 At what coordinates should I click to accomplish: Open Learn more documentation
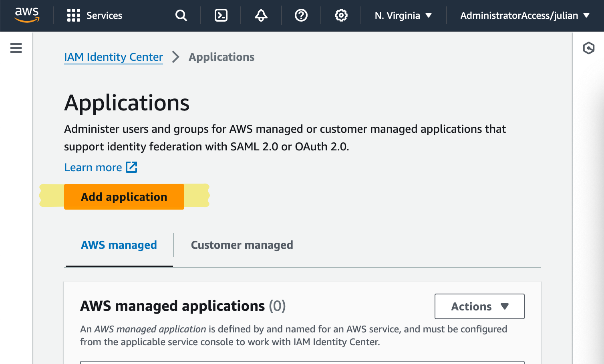(x=93, y=167)
